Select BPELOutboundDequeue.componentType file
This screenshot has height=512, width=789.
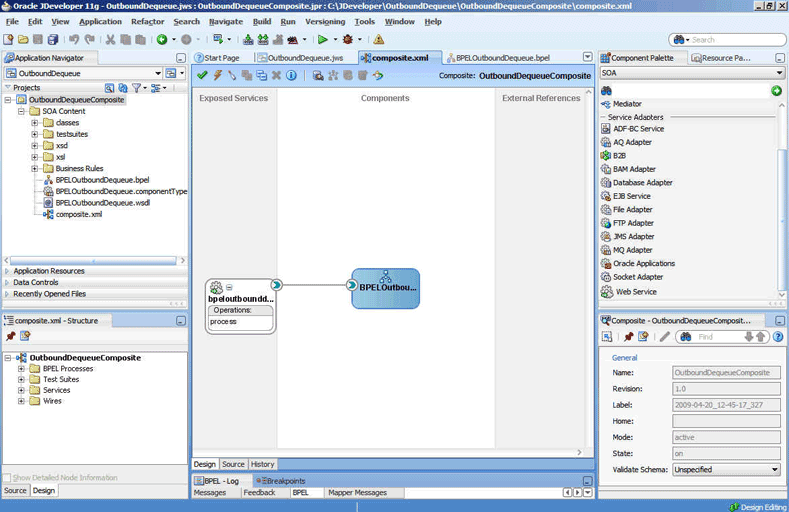coord(115,191)
